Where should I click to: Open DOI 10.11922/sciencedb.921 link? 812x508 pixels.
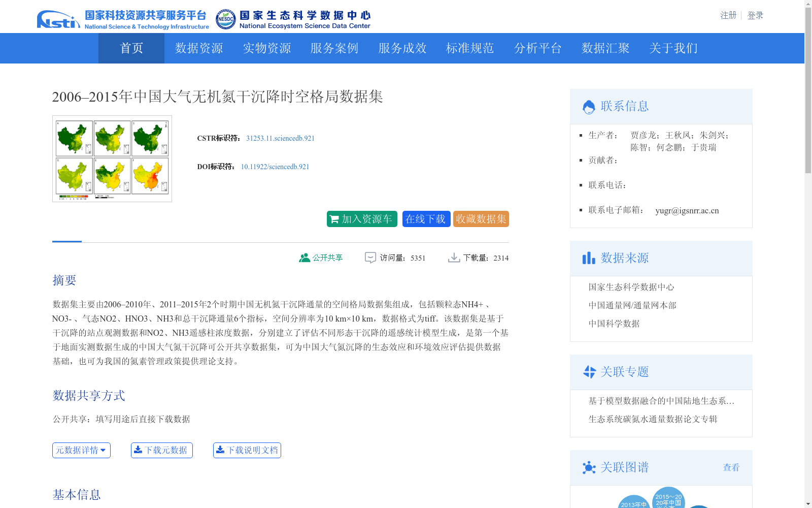tap(275, 167)
